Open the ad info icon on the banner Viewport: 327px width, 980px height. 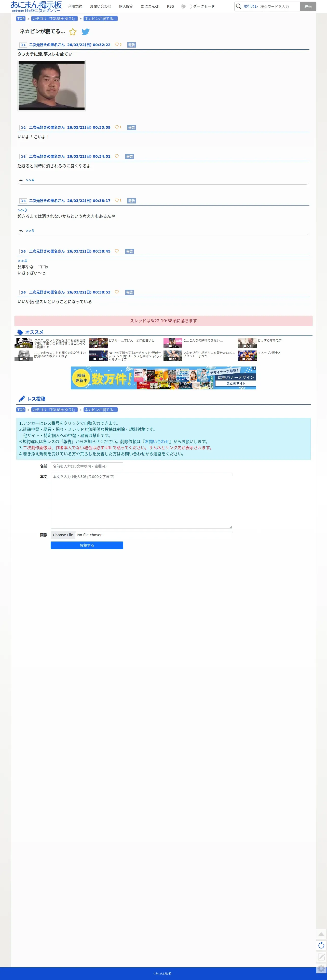pos(254,368)
